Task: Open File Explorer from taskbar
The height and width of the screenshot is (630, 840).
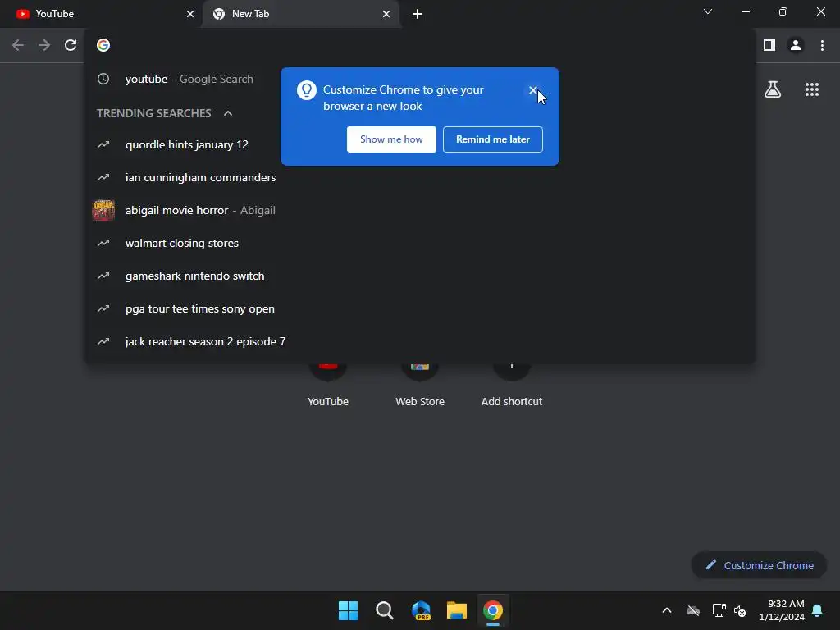Action: pos(457,610)
